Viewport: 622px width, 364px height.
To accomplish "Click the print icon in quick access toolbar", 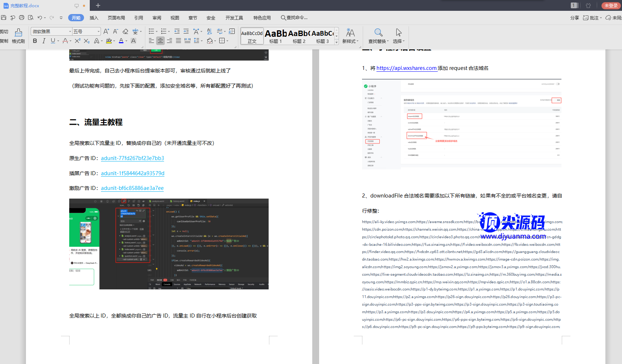I will coord(22,18).
